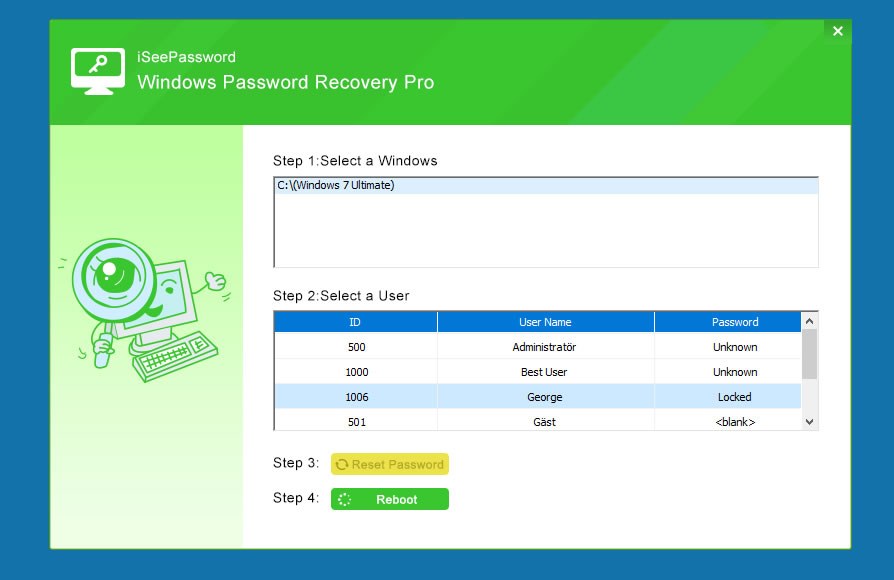The height and width of the screenshot is (580, 894).
Task: Close the Password Recovery Pro window
Action: 837,31
